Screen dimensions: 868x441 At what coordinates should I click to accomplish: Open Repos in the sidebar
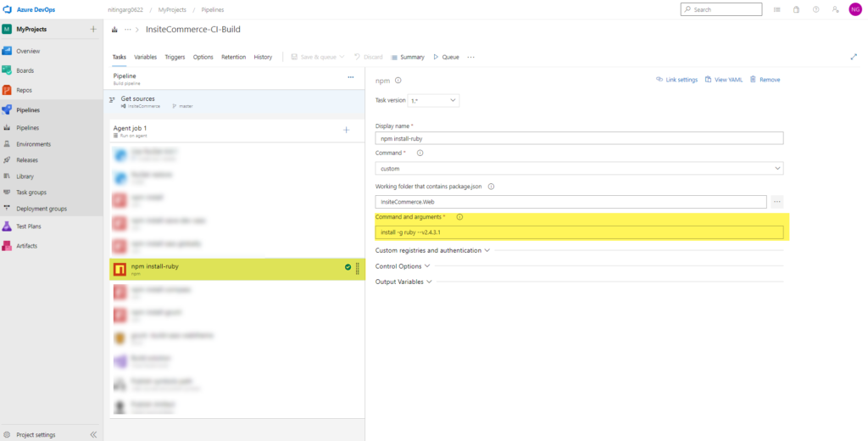click(24, 90)
